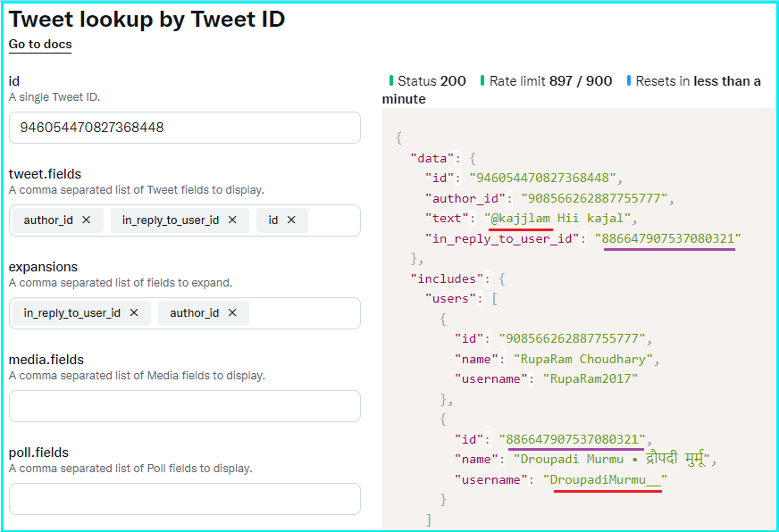Viewport: 779px width, 532px height.
Task: Remove the id chip from tweet.fields
Action: [291, 220]
